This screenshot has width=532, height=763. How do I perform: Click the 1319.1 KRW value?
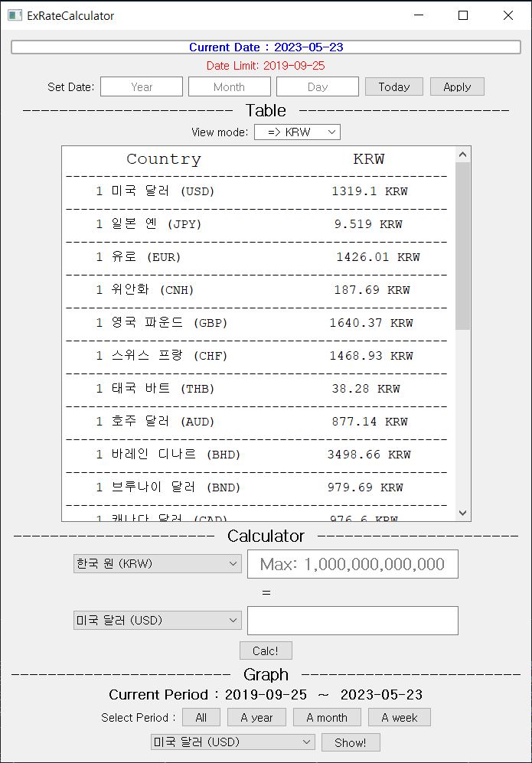pos(370,191)
